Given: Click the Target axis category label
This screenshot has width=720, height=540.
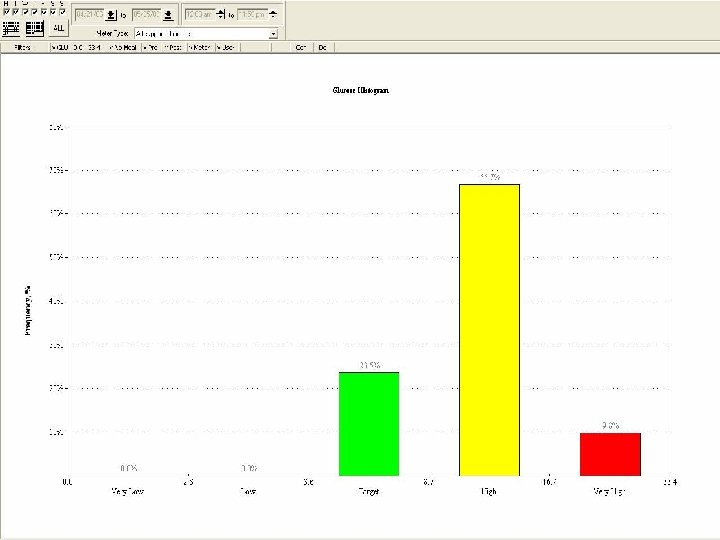Looking at the screenshot, I should tap(368, 491).
